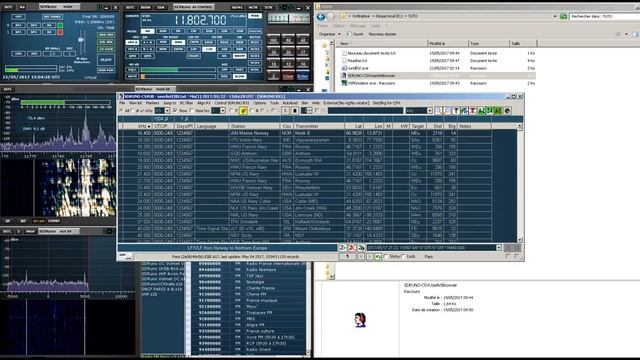This screenshot has height=360, width=640.
Task: Click the Explorer search field Rechercher dans
Action: pos(604,16)
